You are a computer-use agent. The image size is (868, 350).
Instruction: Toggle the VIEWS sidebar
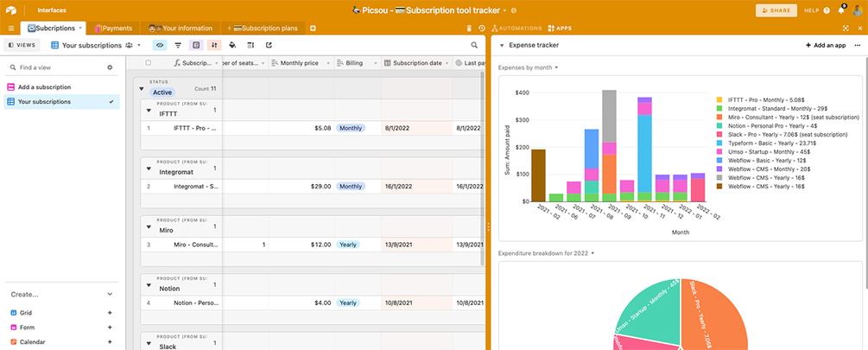22,46
